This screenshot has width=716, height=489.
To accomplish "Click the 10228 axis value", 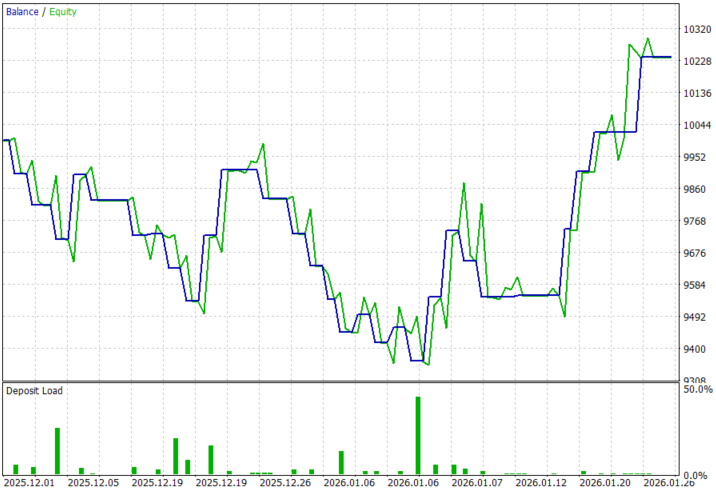I will point(697,61).
